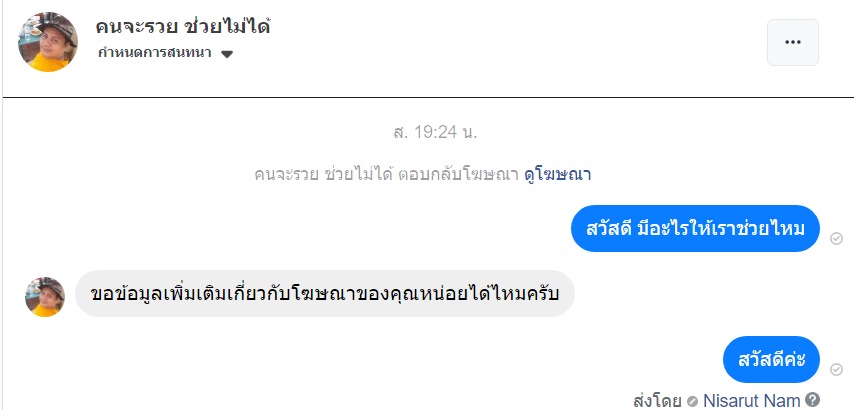
Task: Open large profile picture in header
Action: pos(48,43)
